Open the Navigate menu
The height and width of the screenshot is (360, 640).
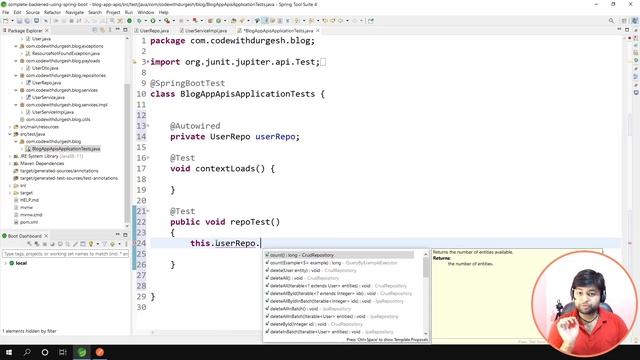pyautogui.click(x=74, y=12)
